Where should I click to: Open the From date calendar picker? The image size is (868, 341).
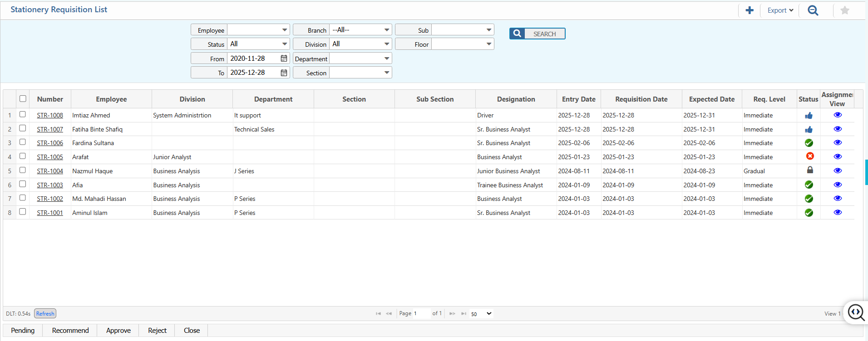pyautogui.click(x=284, y=58)
